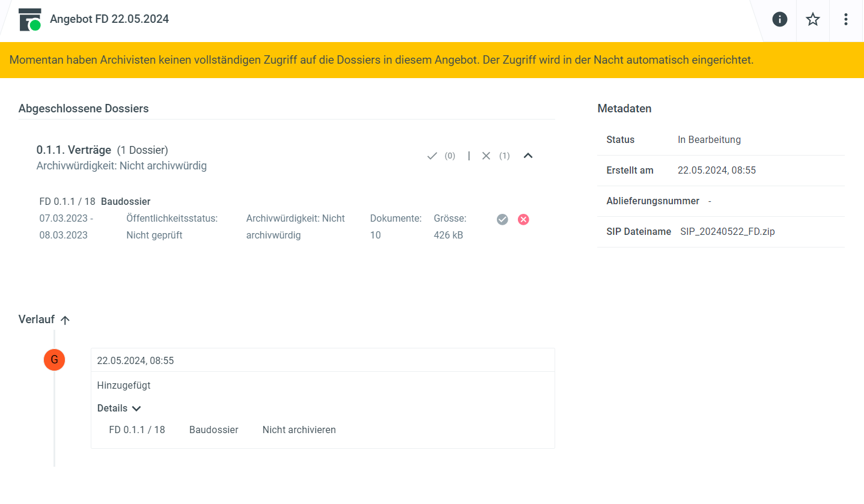The image size is (864, 504).
Task: Click FD 0.1.1 / 18 in history details
Action: pyautogui.click(x=137, y=430)
